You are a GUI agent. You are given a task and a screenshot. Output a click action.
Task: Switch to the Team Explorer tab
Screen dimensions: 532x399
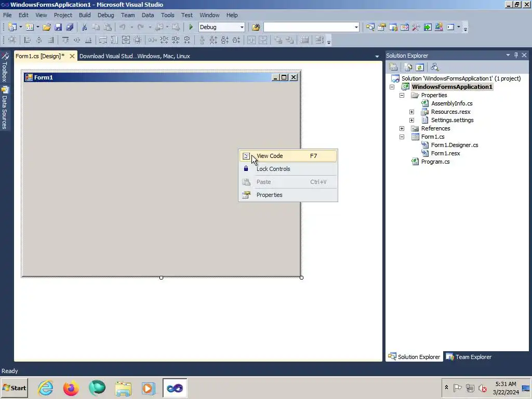pos(469,357)
